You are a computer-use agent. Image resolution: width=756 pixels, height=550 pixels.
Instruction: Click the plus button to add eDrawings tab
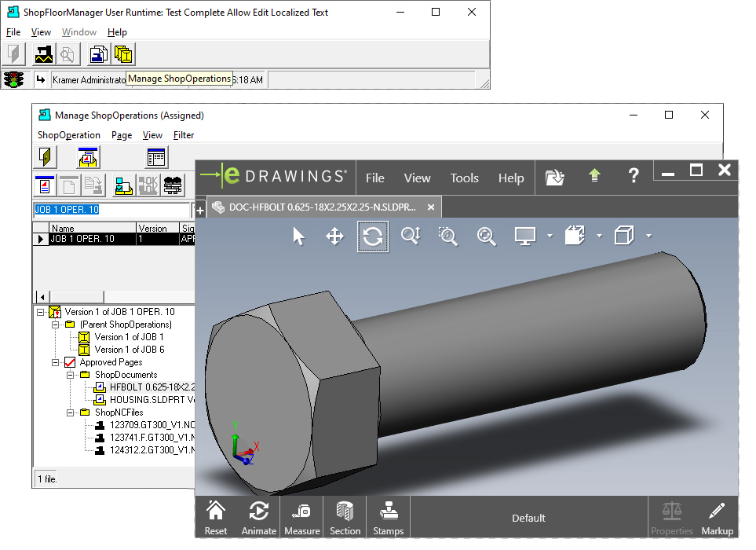pyautogui.click(x=200, y=211)
